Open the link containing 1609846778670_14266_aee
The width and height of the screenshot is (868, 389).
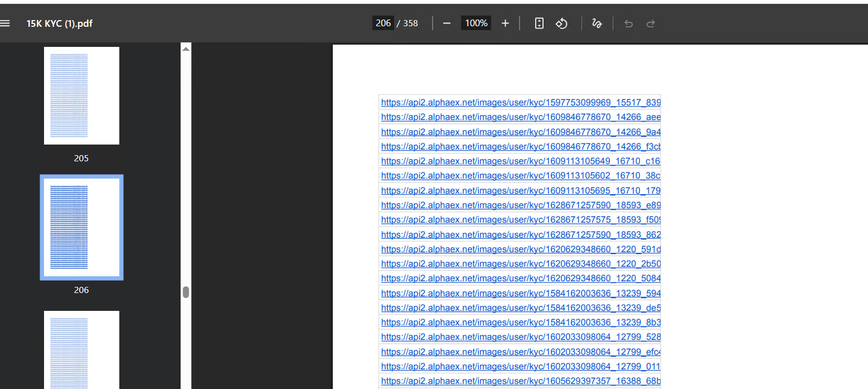(x=520, y=117)
